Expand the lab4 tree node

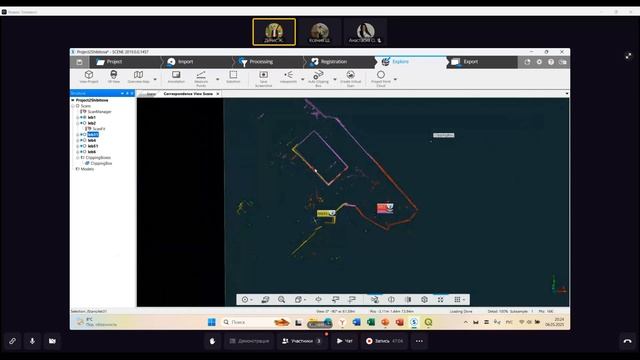point(78,140)
